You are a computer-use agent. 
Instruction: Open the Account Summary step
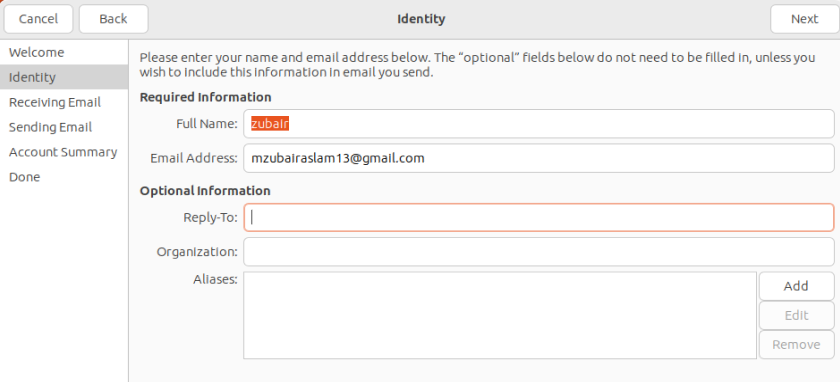pos(64,152)
